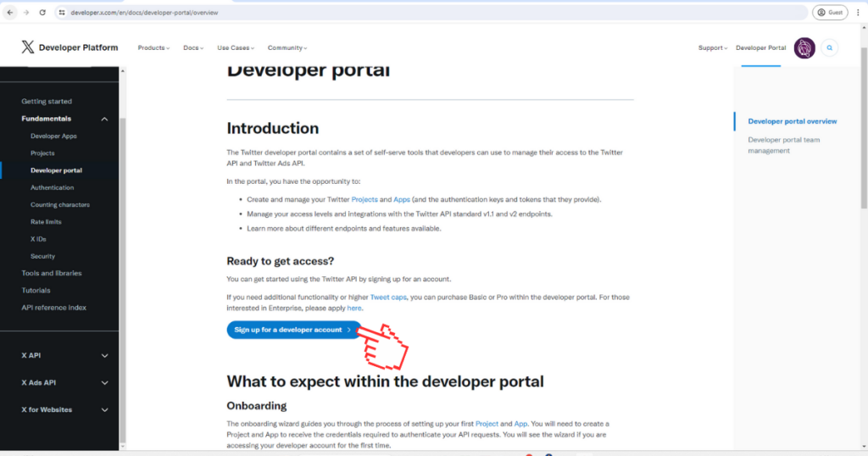This screenshot has width=868, height=456.
Task: Click the site info icon in address bar
Action: [62, 13]
